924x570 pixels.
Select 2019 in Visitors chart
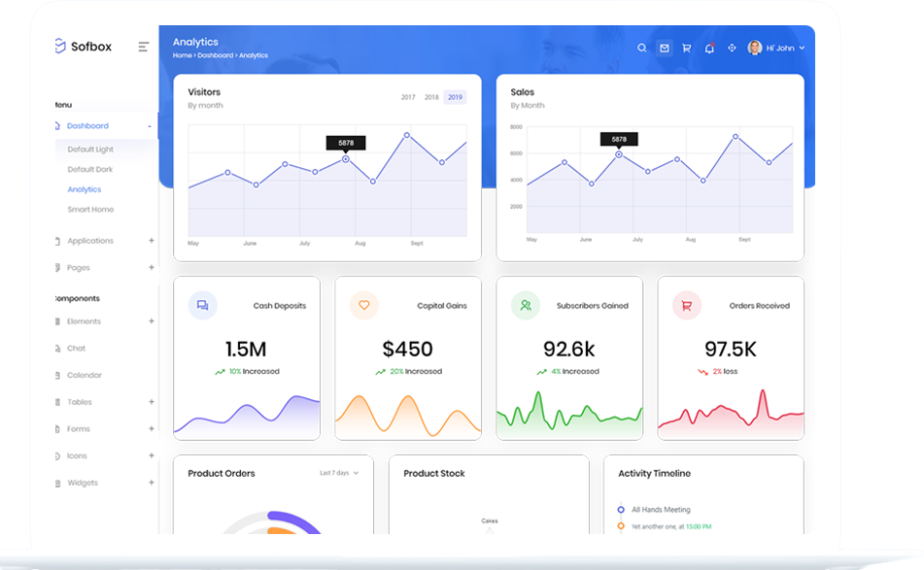[455, 97]
